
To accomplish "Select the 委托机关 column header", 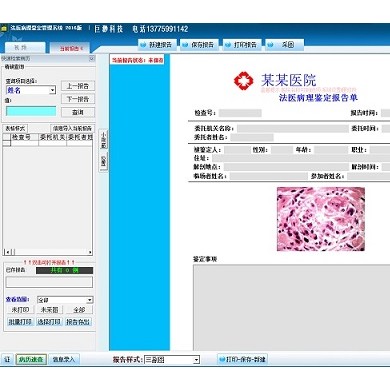I will point(53,137).
